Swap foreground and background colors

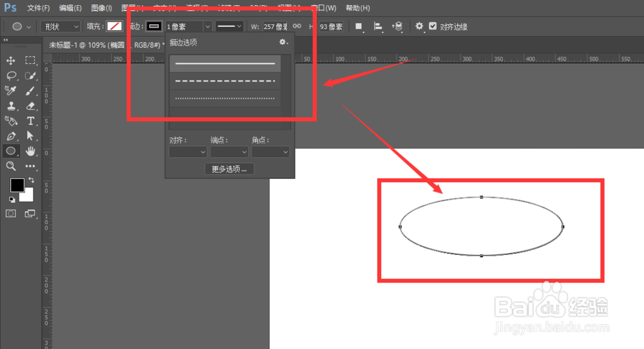coord(32,180)
